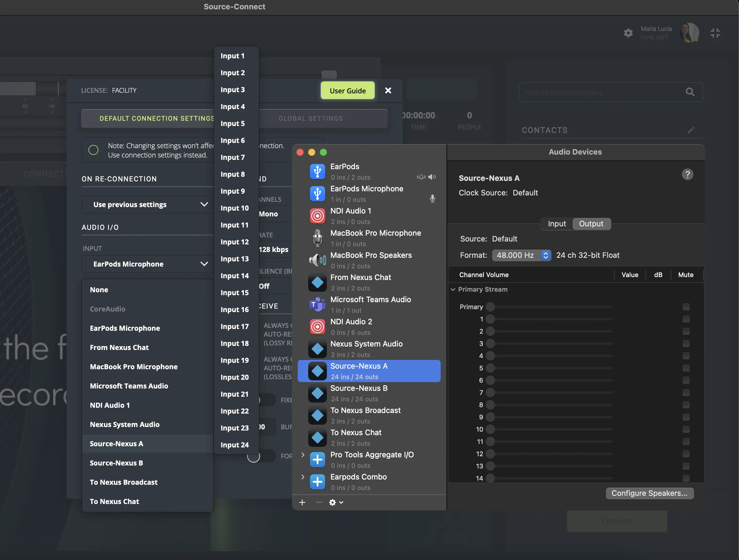Open Source-Connect settings gear icon
Screen dimensions: 739x560
628,33
